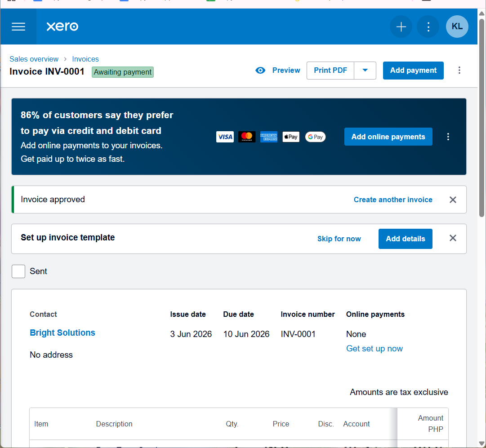Click Add online payments button
The image size is (486, 448).
(388, 137)
